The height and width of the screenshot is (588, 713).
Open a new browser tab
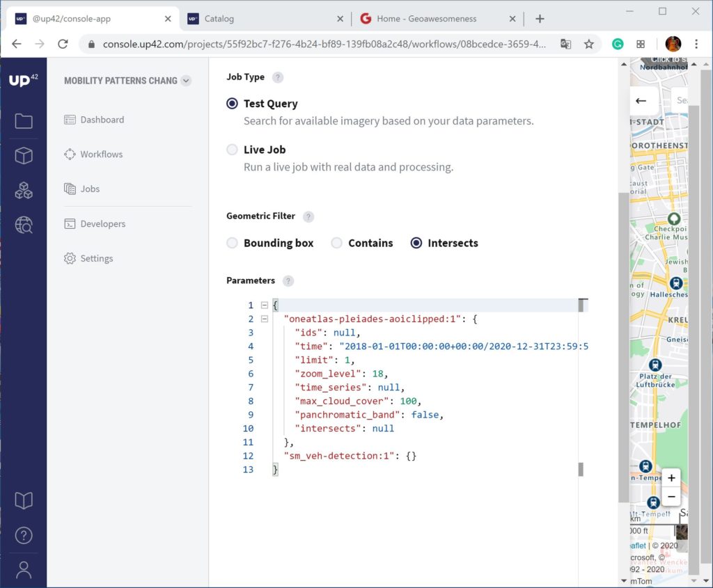[x=540, y=19]
